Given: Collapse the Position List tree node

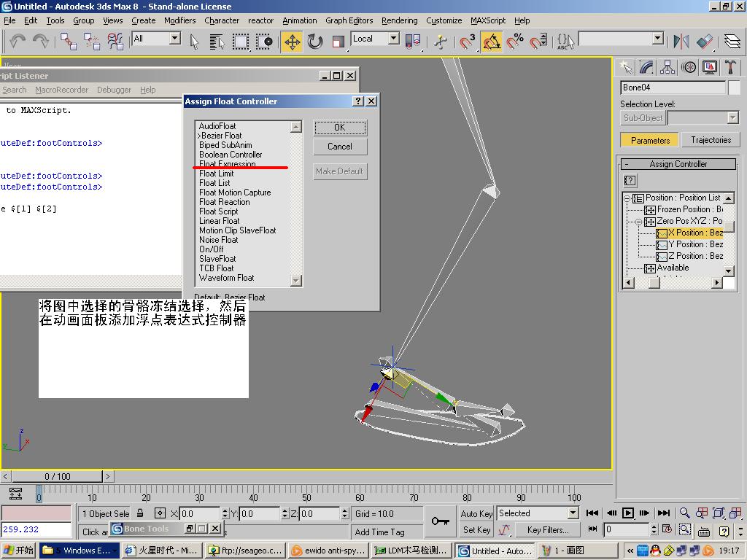Looking at the screenshot, I should click(627, 198).
